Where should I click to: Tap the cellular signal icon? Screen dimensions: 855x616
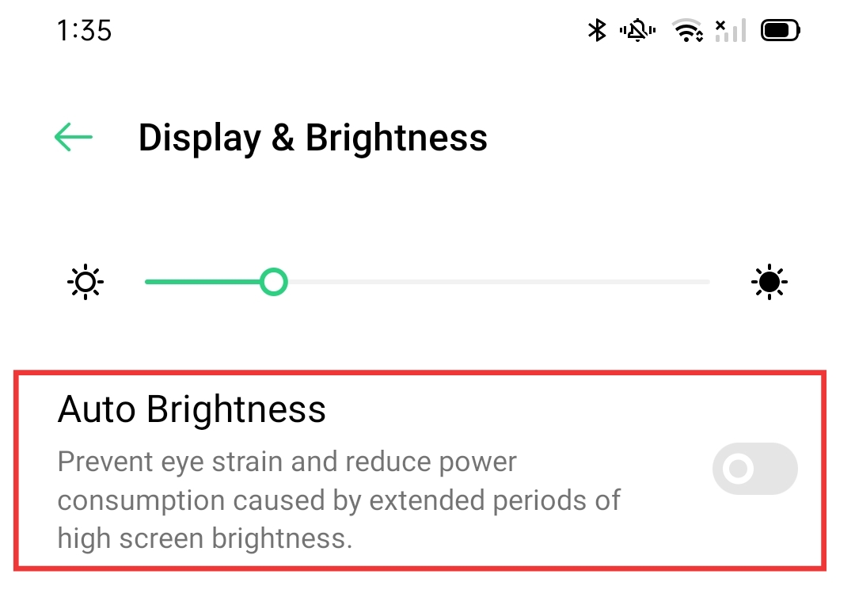click(x=729, y=29)
